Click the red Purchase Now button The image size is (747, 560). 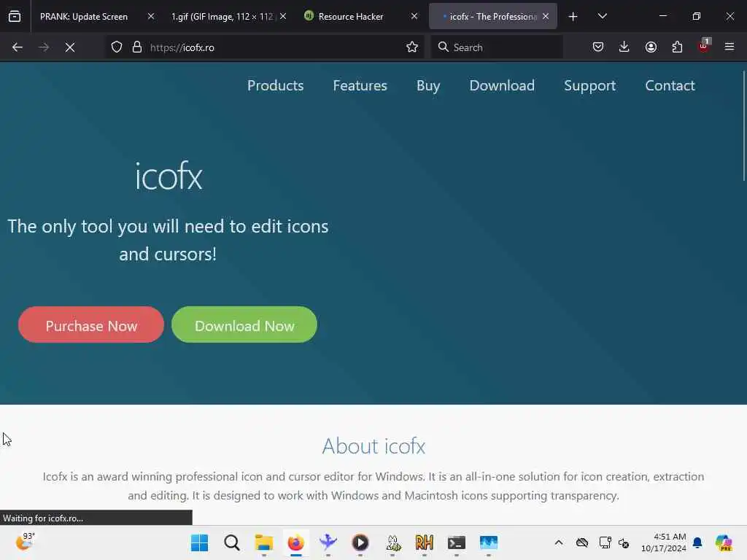[x=91, y=324]
